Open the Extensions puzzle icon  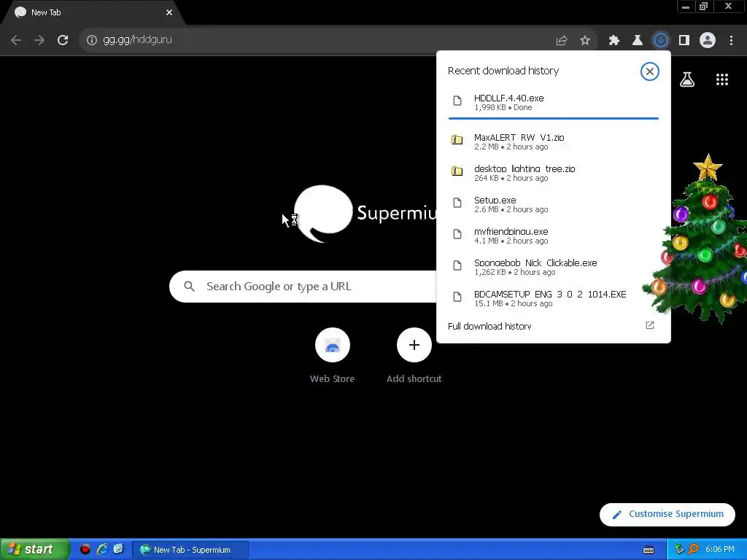click(x=614, y=41)
